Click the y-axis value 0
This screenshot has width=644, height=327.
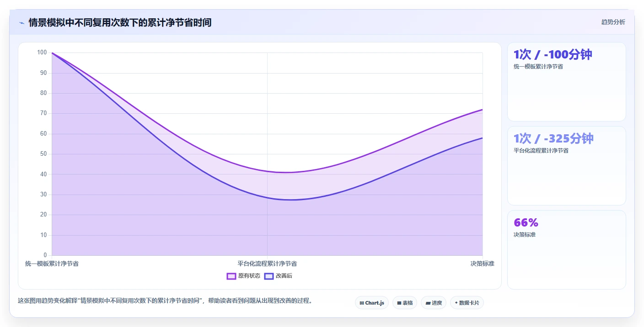coord(45,255)
